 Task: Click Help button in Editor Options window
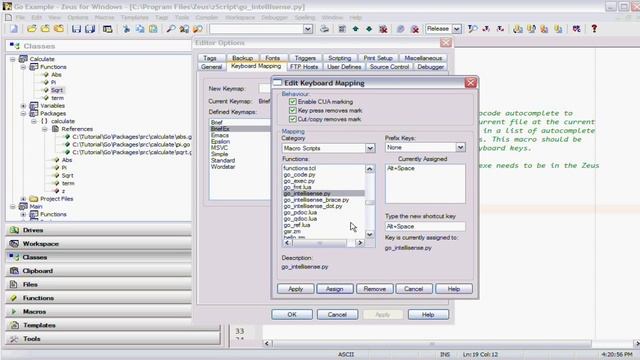pyautogui.click(x=428, y=315)
